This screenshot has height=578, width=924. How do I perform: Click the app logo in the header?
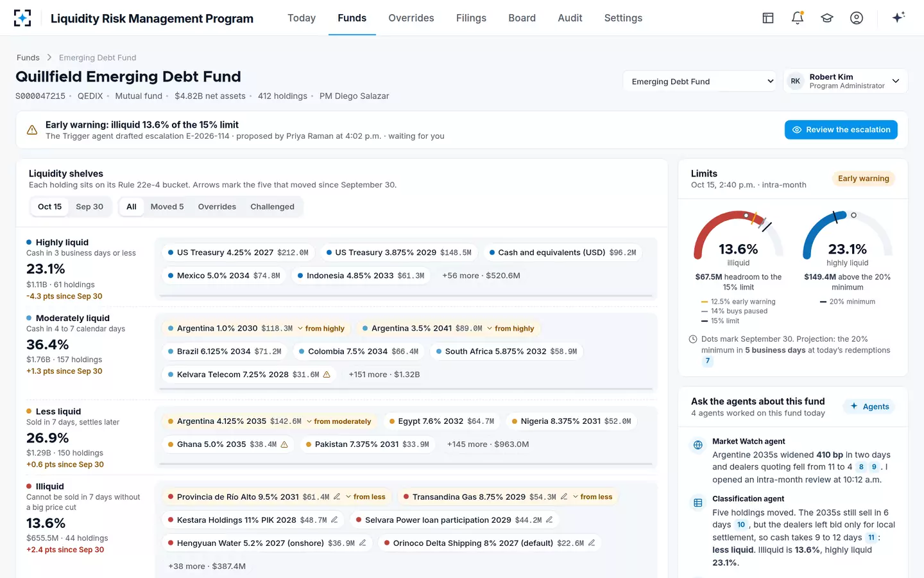[x=22, y=18]
